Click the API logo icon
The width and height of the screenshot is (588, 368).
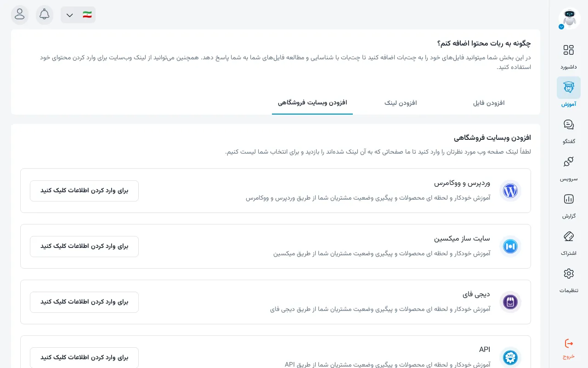pos(510,357)
